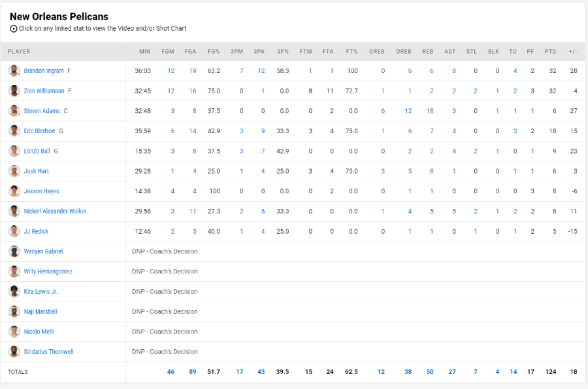Open the Lonzo Ball name link

pos(37,151)
